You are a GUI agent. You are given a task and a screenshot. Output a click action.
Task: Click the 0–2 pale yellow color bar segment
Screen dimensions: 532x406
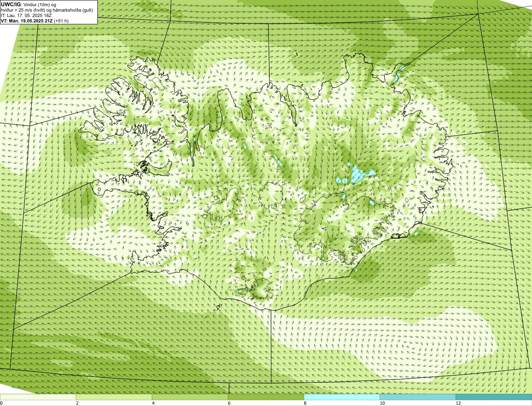(38, 397)
